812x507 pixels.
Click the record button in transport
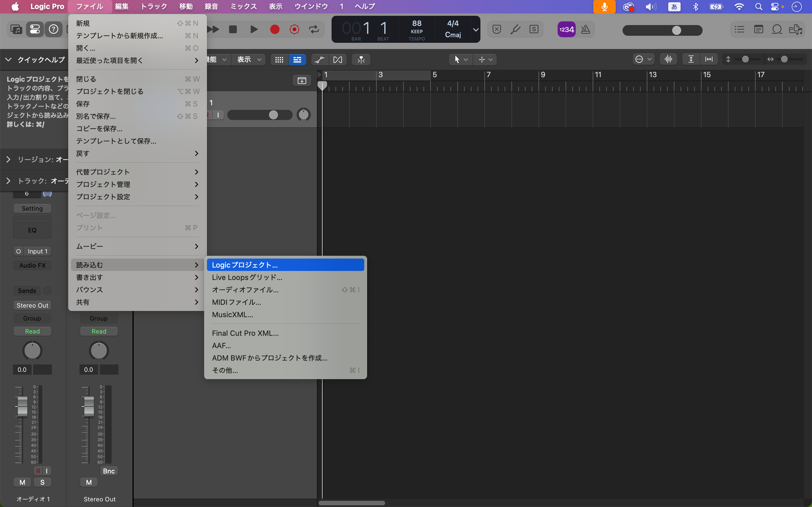[x=274, y=30]
